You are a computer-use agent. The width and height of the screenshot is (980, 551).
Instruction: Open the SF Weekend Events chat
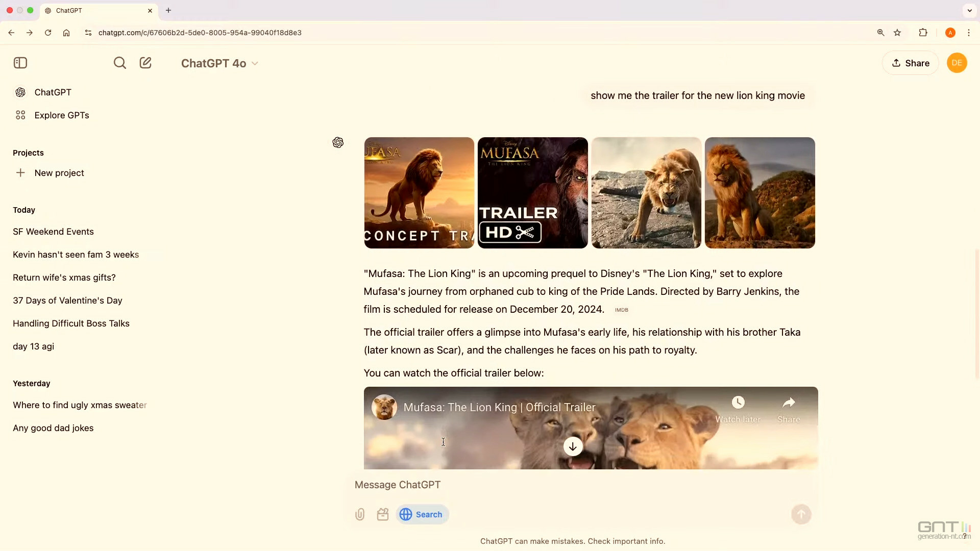(53, 232)
